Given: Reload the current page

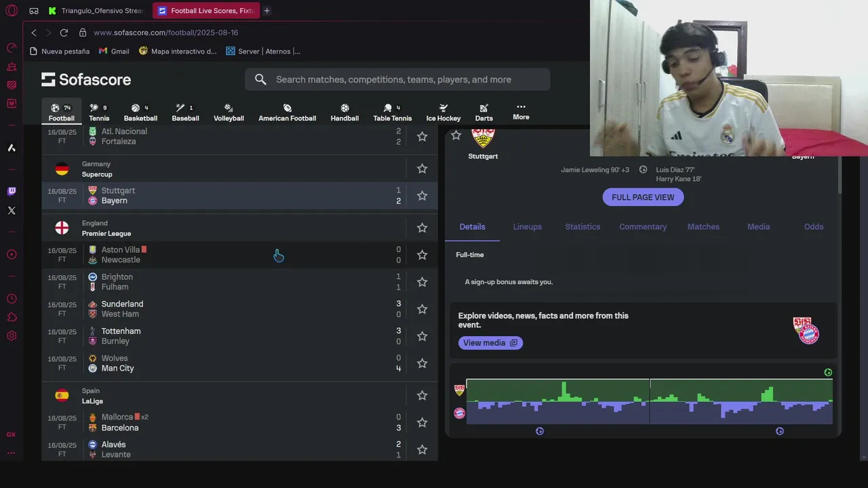Looking at the screenshot, I should [x=64, y=33].
